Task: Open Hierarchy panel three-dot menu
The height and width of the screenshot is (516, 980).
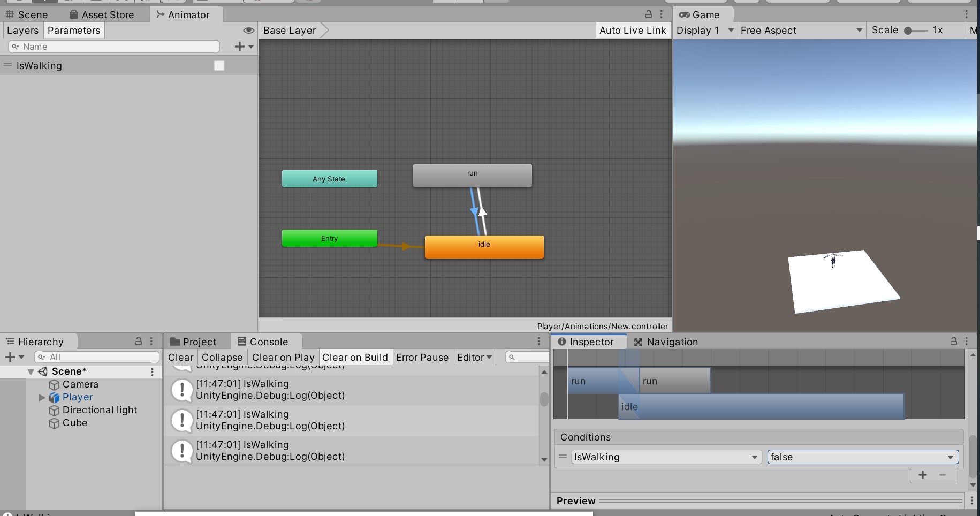Action: tap(151, 341)
